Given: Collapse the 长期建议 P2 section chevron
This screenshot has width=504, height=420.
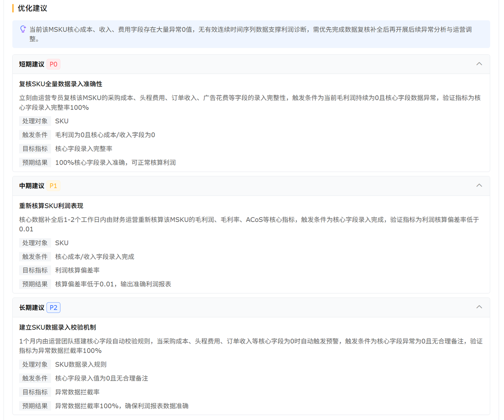Looking at the screenshot, I should tap(479, 307).
